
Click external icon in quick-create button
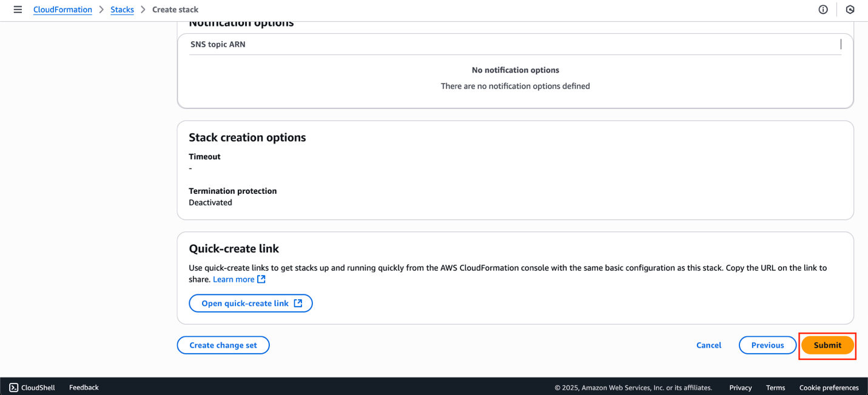(x=298, y=304)
